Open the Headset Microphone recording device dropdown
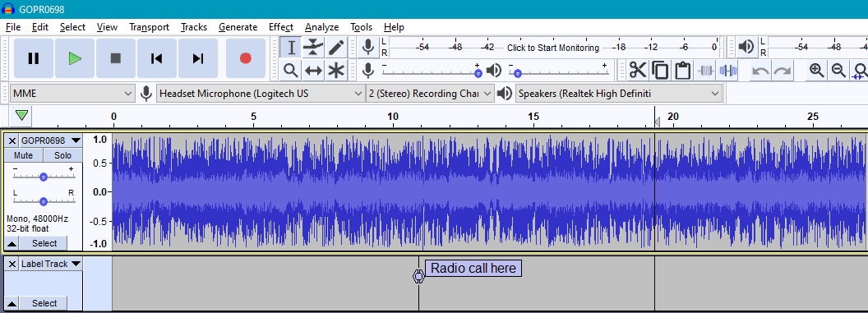 click(x=261, y=94)
